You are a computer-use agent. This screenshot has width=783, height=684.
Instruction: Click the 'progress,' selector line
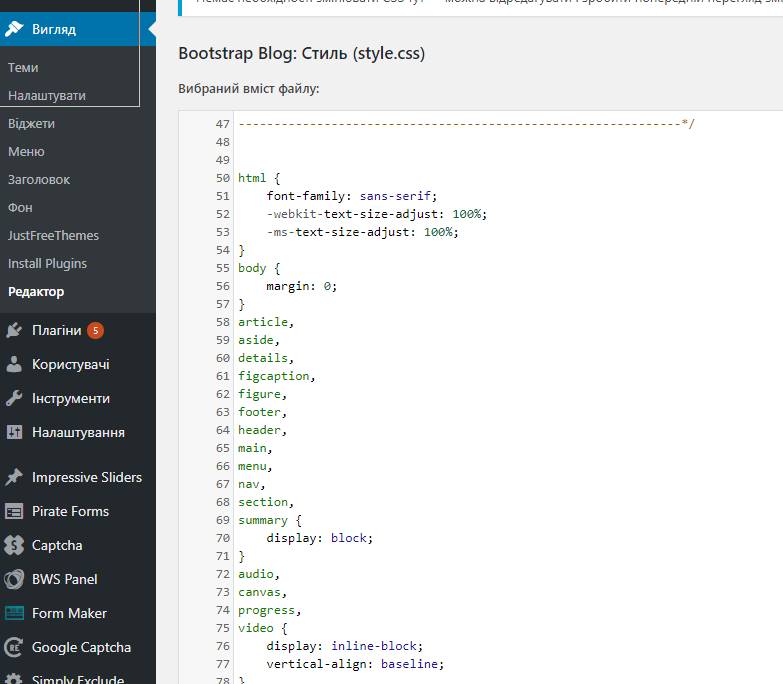tap(270, 610)
